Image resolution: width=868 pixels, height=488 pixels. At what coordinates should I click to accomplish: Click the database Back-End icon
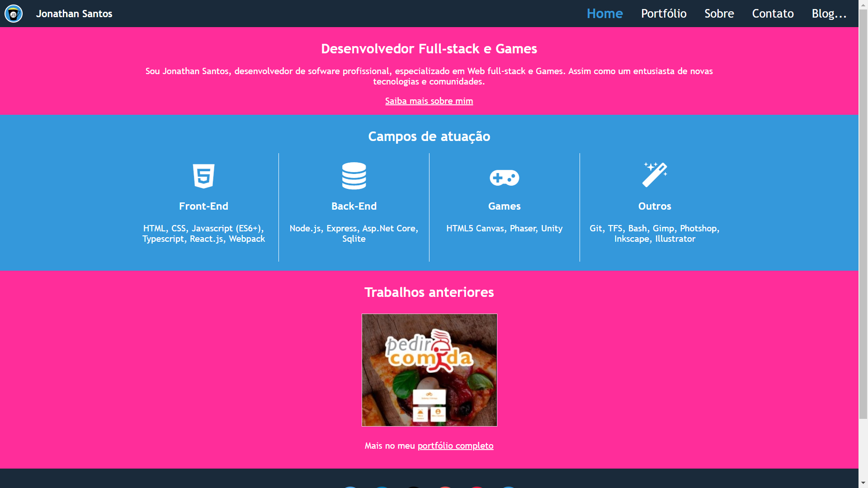[354, 176]
